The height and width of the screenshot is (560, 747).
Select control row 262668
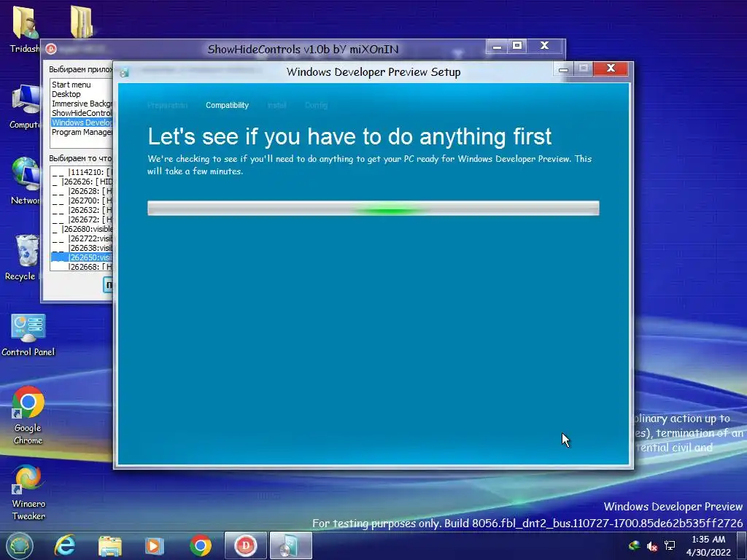[82, 267]
